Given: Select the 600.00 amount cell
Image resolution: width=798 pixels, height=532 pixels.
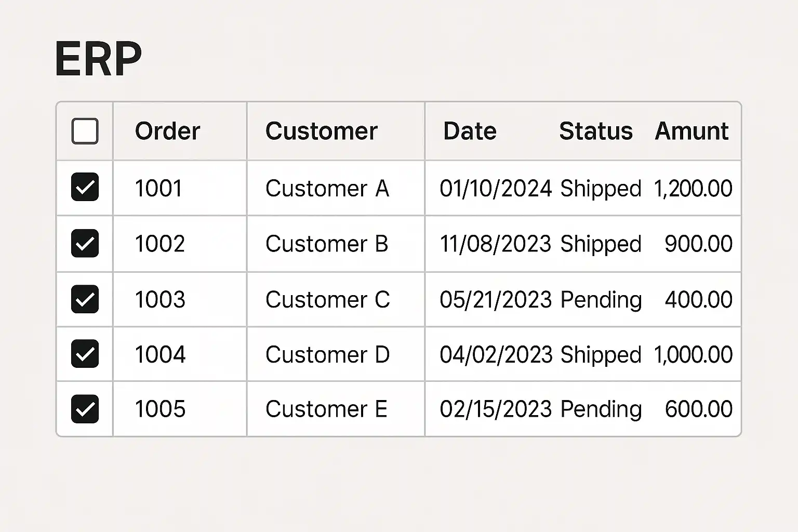Looking at the screenshot, I should [698, 409].
